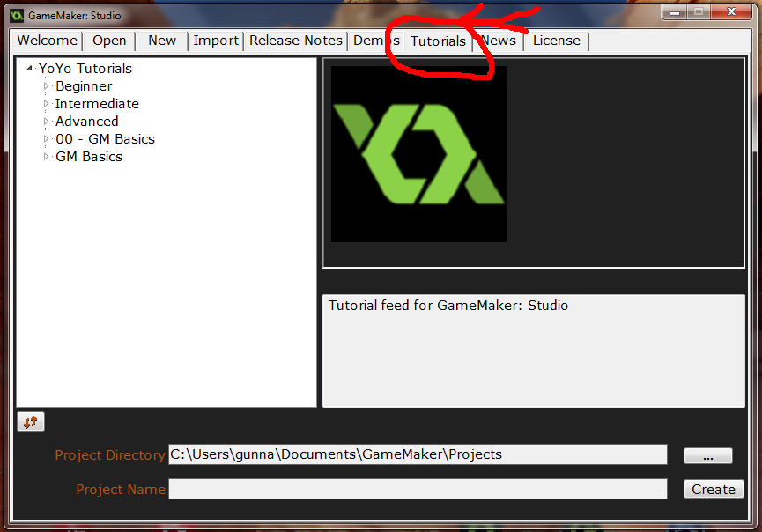Click the refresh arrows icon button
This screenshot has width=762, height=532.
(x=30, y=422)
